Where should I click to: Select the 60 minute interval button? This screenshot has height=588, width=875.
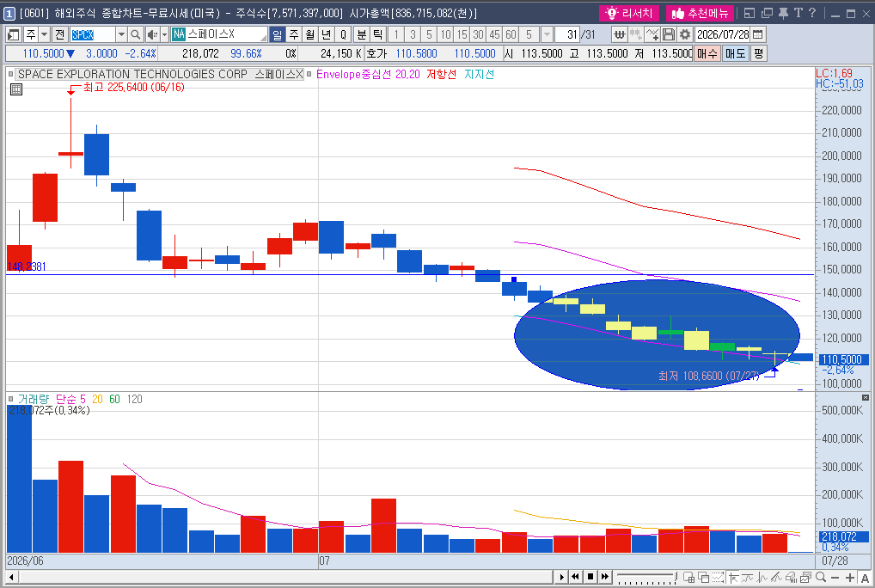511,34
